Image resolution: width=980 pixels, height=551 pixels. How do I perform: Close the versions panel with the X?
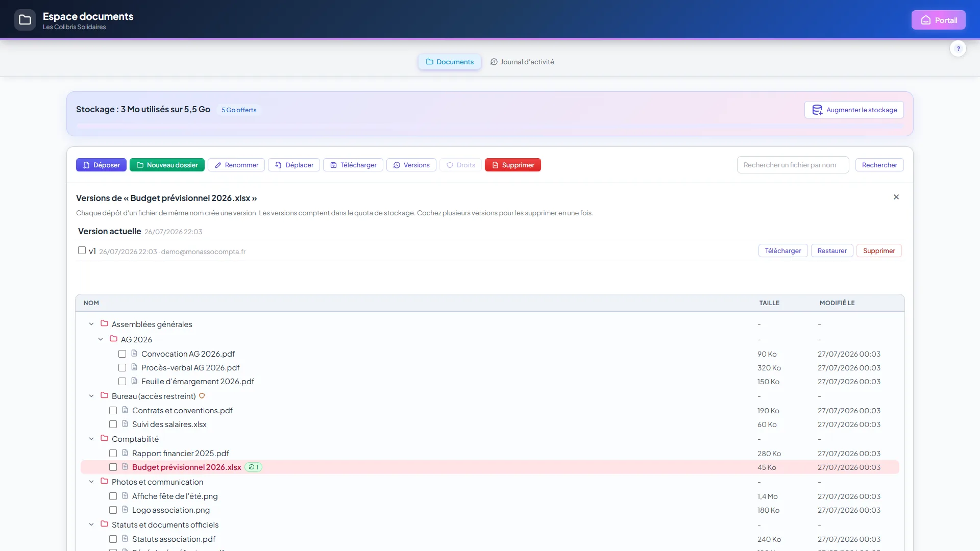[896, 197]
